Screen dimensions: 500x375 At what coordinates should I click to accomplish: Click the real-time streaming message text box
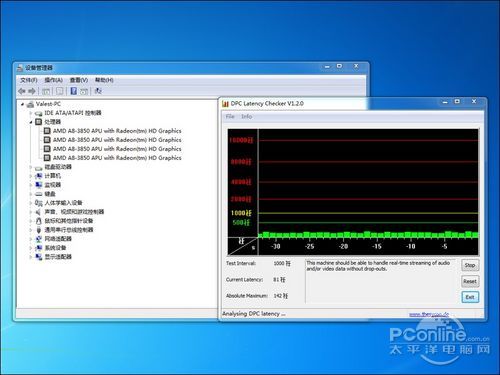381,281
